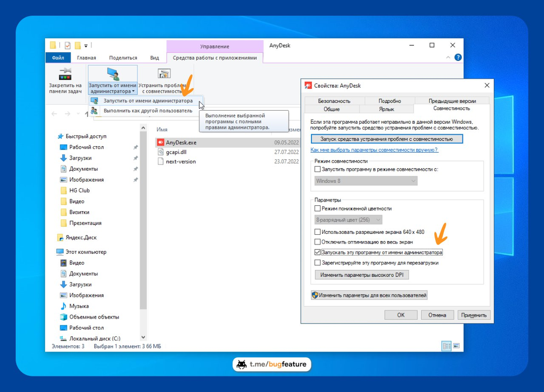The width and height of the screenshot is (544, 392).
Task: Select Презентация folder in sidebar
Action: tap(85, 223)
